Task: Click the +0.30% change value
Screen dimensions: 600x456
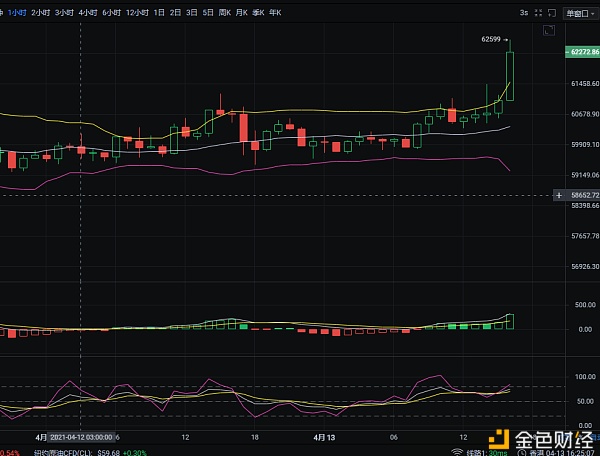Action: click(x=135, y=453)
